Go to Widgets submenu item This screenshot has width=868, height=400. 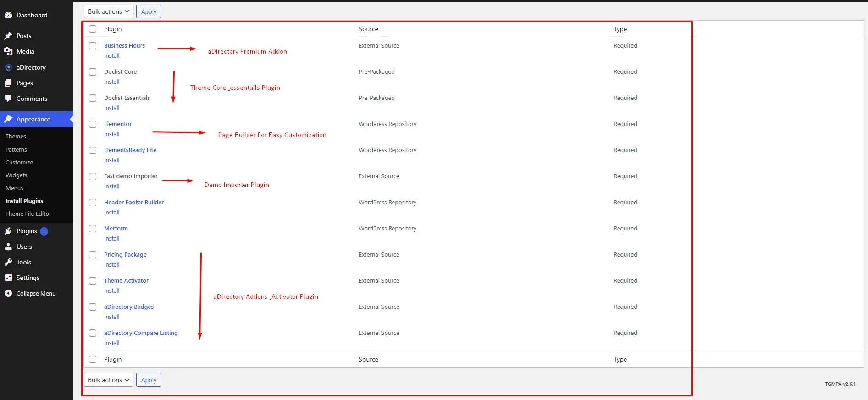coord(17,175)
